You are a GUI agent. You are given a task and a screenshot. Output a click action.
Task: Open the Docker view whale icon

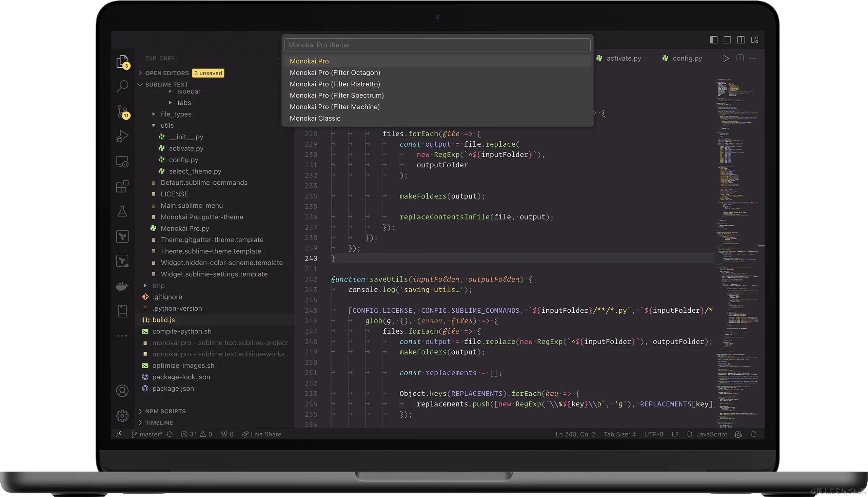pos(122,286)
